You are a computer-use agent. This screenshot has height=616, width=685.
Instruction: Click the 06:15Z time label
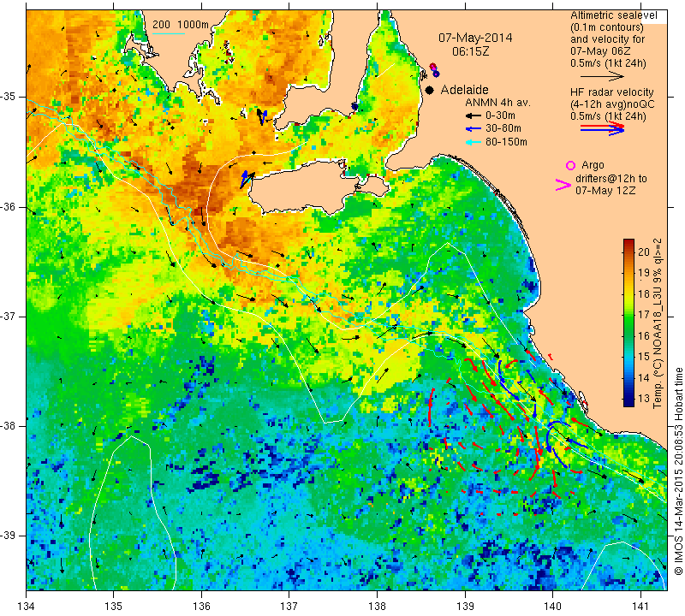pyautogui.click(x=470, y=51)
